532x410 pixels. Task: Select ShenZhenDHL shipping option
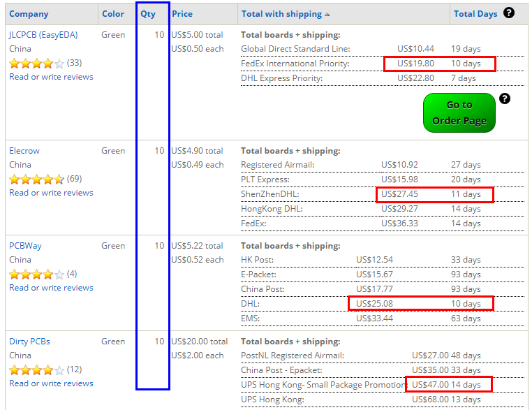tap(383, 194)
